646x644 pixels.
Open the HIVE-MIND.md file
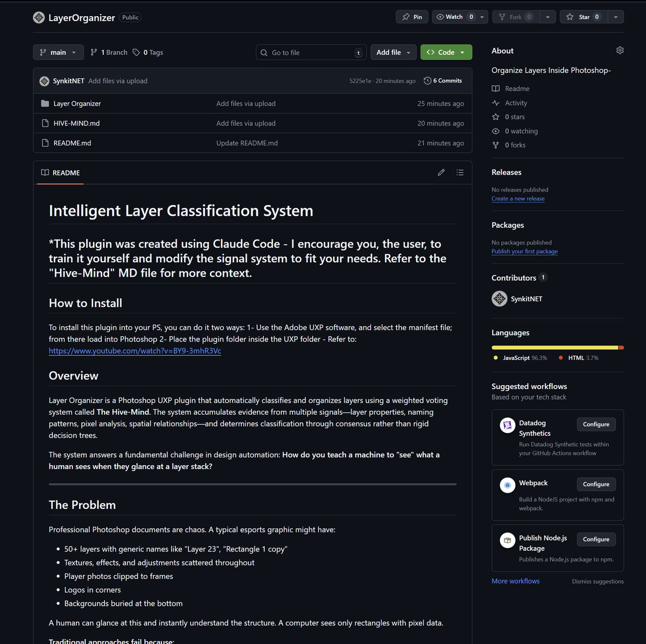[x=76, y=123]
